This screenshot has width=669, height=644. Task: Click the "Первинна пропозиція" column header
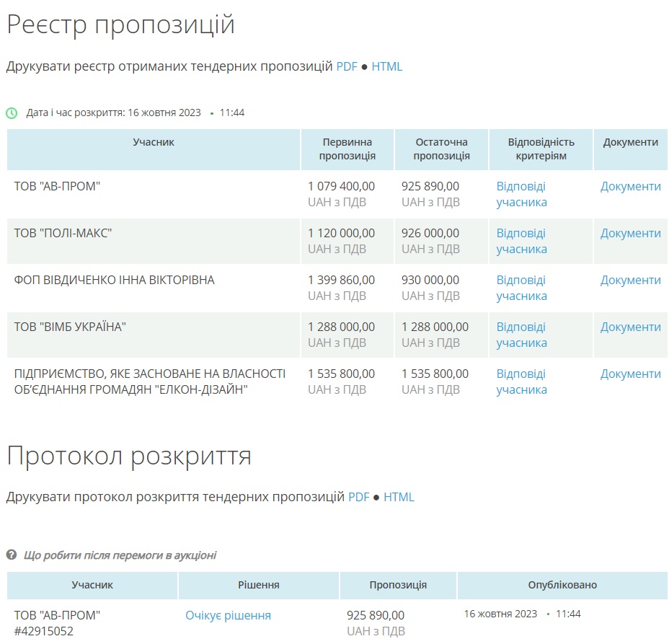pyautogui.click(x=347, y=149)
